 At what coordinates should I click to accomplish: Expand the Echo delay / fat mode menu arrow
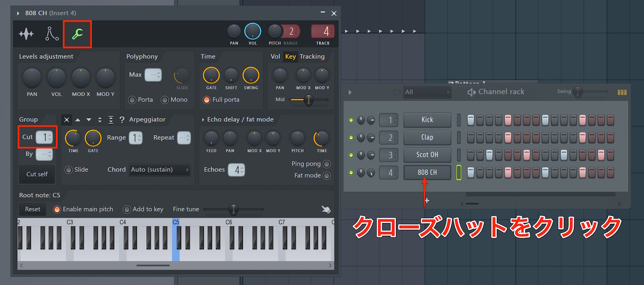tap(203, 120)
